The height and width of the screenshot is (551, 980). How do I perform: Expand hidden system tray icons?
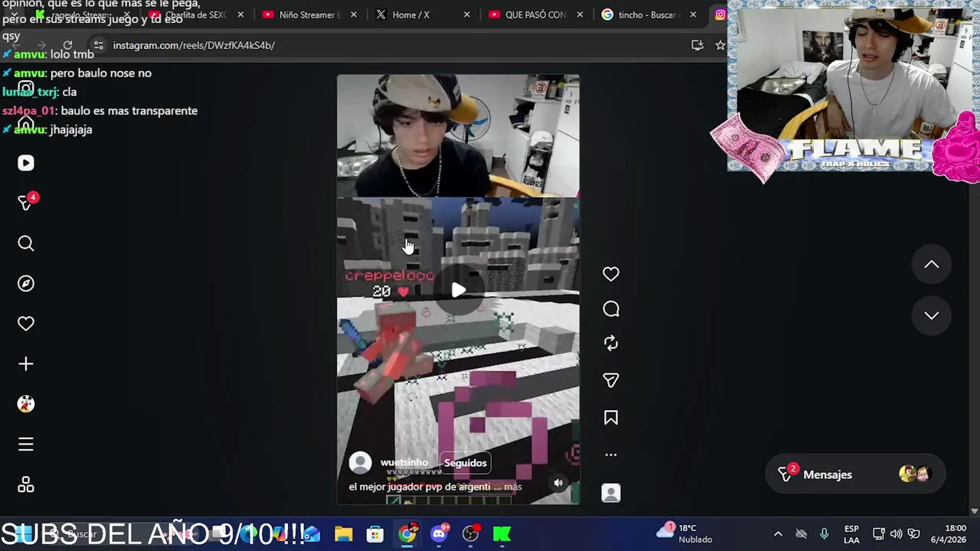point(778,533)
